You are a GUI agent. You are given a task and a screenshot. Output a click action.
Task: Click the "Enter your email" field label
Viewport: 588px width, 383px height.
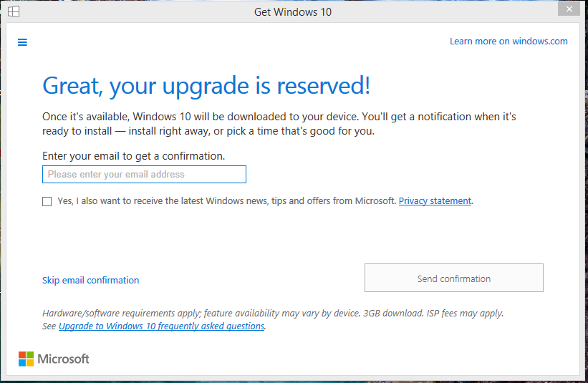133,155
